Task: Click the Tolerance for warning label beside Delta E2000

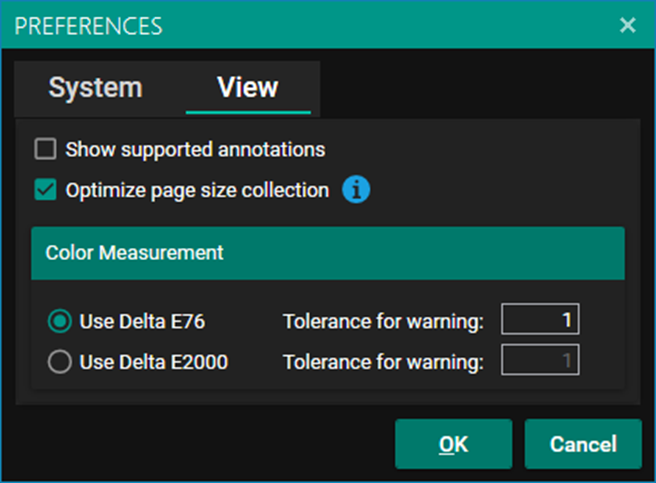Action: 383,362
